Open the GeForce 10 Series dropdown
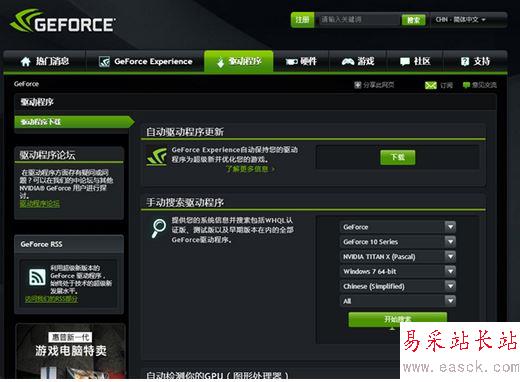The width and height of the screenshot is (520, 382). pos(398,242)
